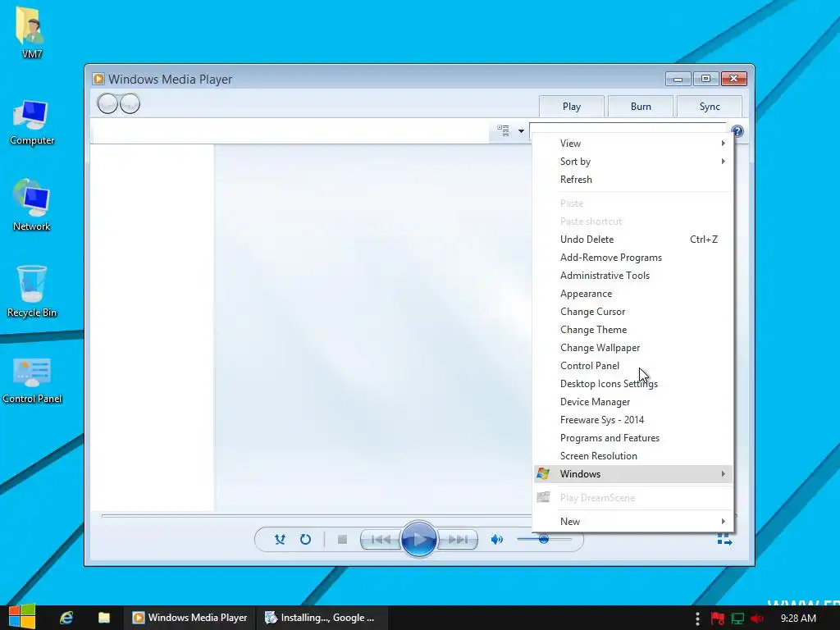
Task: Open the Burn tab
Action: click(x=641, y=107)
